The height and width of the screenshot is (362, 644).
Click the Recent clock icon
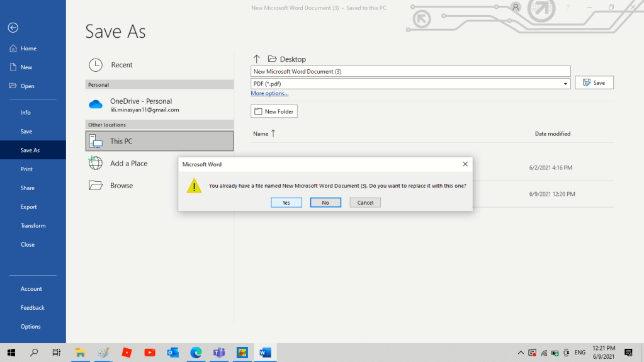coord(96,65)
